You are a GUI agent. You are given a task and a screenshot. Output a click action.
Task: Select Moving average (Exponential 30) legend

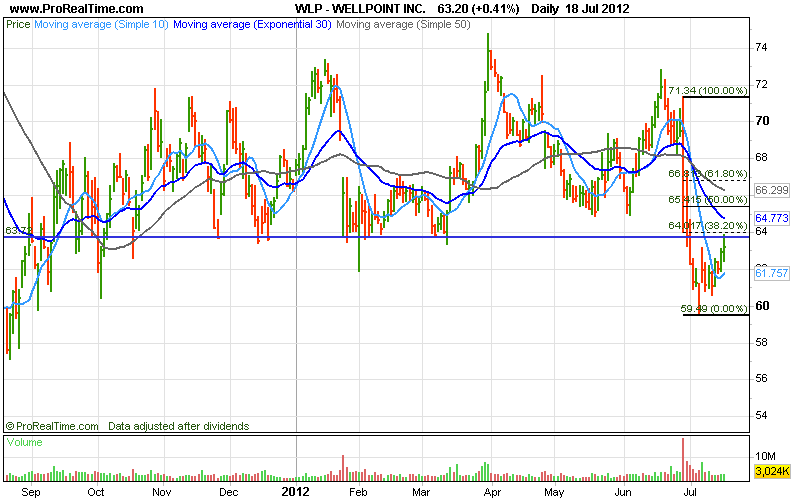pyautogui.click(x=253, y=24)
